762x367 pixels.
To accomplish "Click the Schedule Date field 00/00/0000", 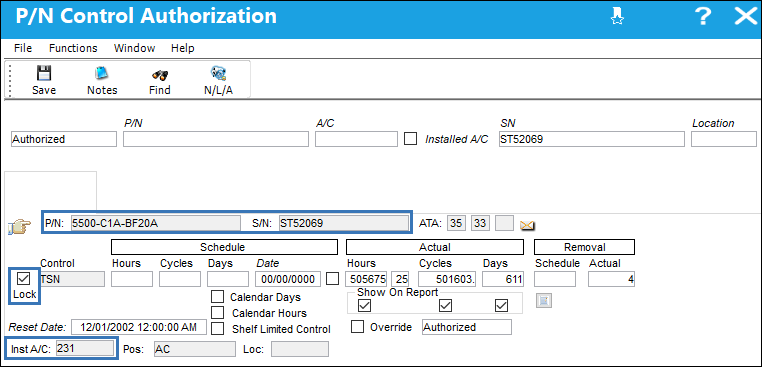I will coord(288,279).
